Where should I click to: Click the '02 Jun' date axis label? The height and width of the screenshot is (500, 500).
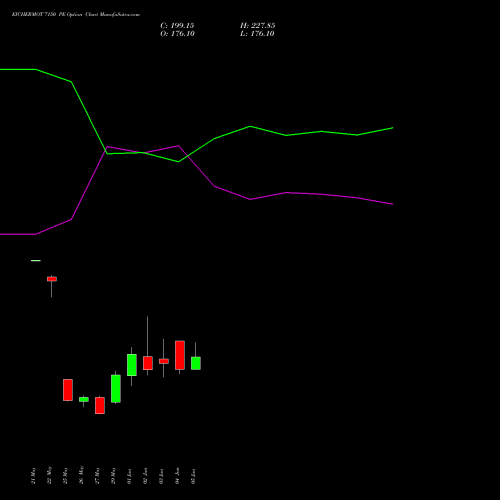(145, 476)
